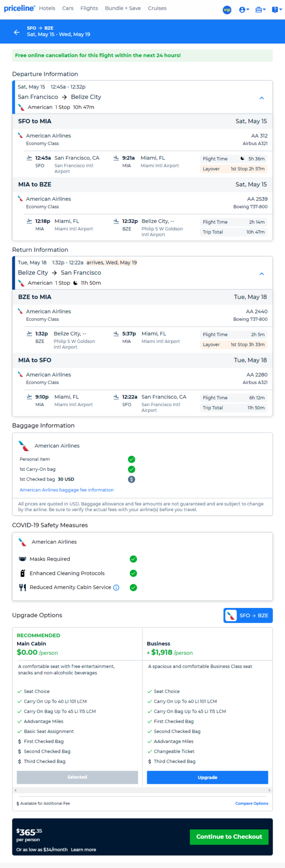Image resolution: width=285 pixels, height=868 pixels.
Task: Click the back arrow in blue header
Action: tap(17, 32)
